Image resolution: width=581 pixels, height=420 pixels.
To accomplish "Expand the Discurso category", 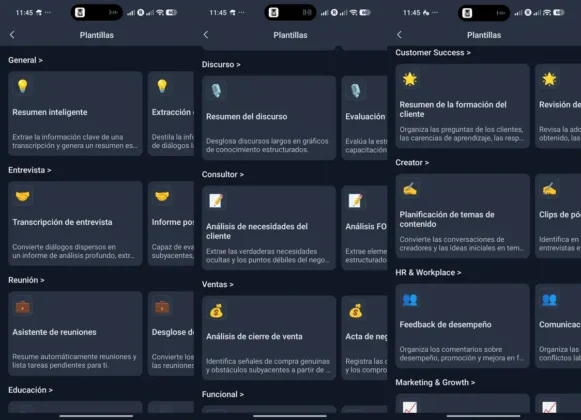I will [221, 65].
